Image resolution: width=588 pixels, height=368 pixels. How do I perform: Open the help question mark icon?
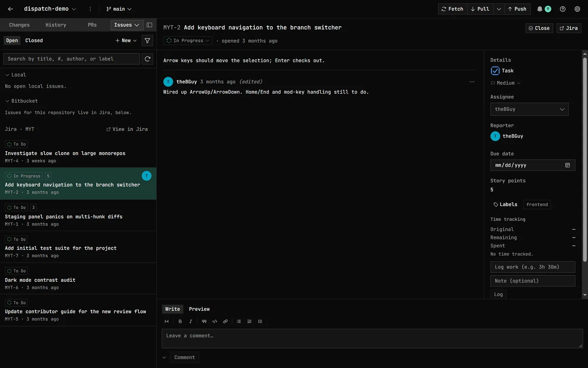pos(563,9)
